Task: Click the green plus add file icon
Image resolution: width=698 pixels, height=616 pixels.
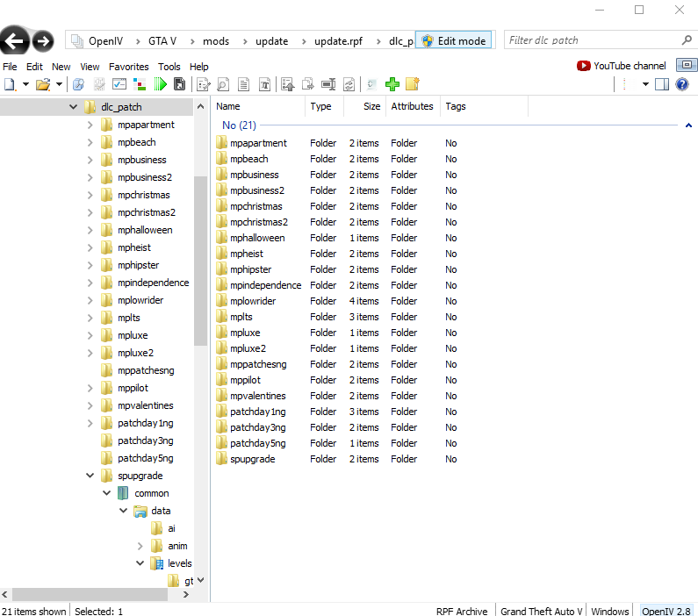Action: 392,84
